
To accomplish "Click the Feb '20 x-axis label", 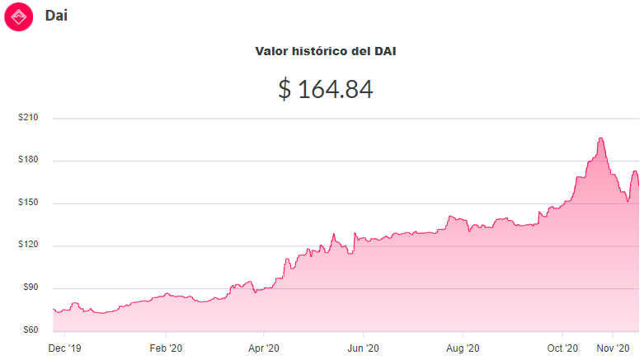I will (x=166, y=348).
